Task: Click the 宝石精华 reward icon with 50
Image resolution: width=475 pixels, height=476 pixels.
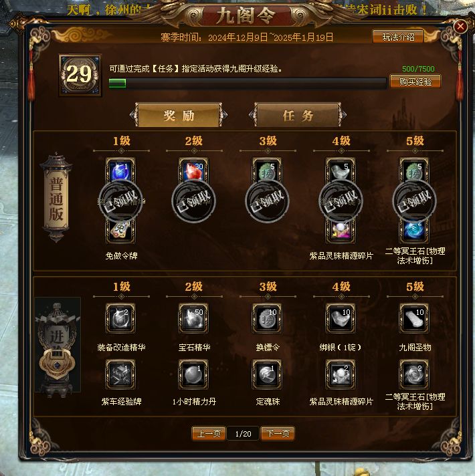Action: (x=193, y=318)
